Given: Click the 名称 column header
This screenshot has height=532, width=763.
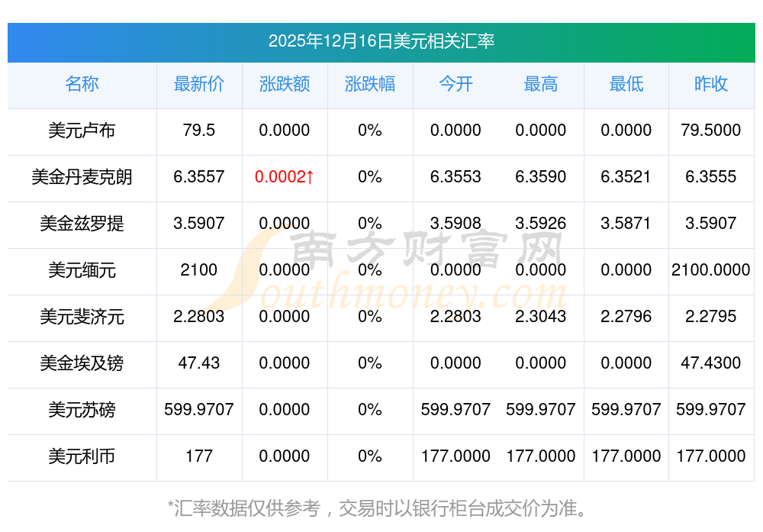Looking at the screenshot, I should pyautogui.click(x=82, y=84).
